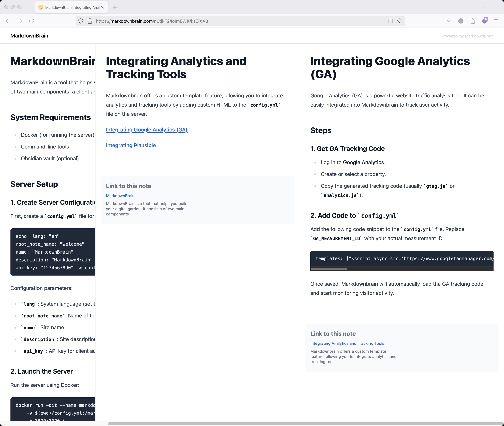Click the 2. Add Code to config.yml heading

[355, 215]
